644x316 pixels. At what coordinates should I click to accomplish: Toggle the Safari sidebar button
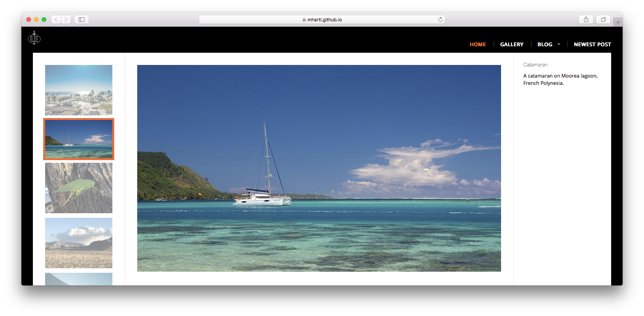(x=81, y=19)
